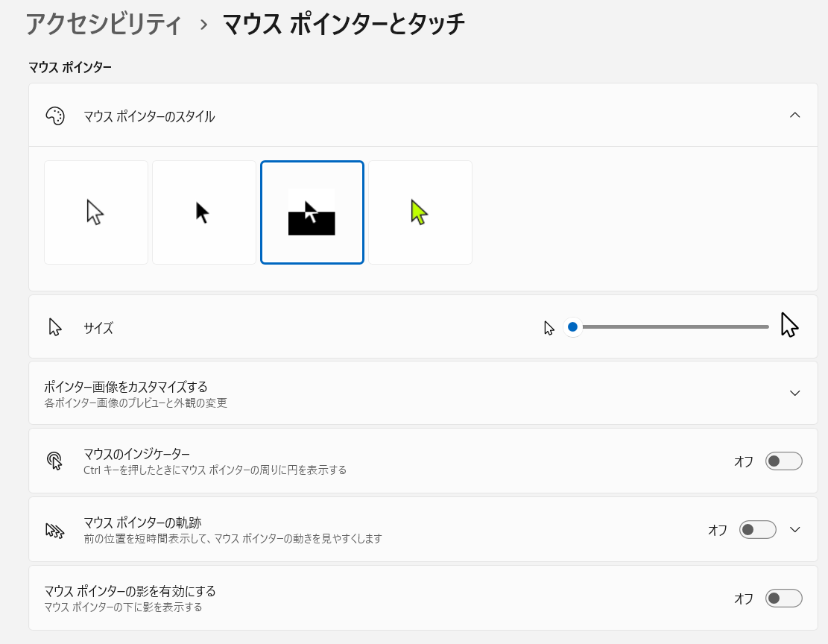Enable the マウスのインジケーター toggle
Screen dimensions: 828x644
coord(783,461)
